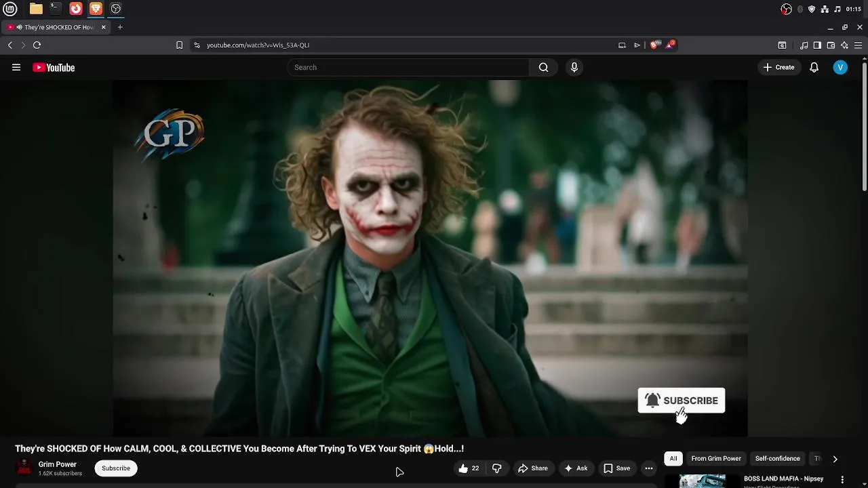
Task: Subscribe to Grim Power using the white Subscribe button
Action: click(116, 468)
